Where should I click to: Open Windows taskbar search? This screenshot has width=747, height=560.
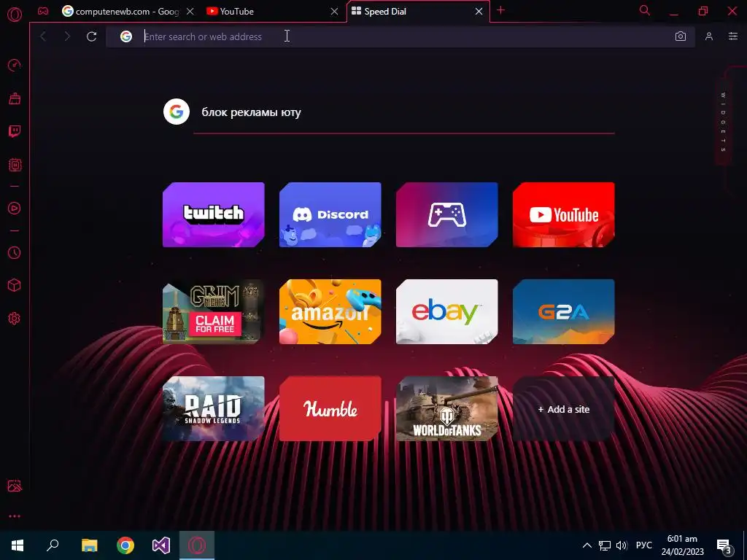pos(53,545)
